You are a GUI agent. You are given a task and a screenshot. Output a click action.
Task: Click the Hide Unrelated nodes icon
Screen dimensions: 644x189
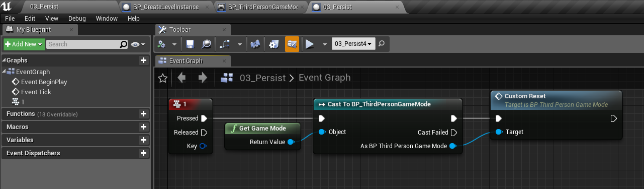225,44
